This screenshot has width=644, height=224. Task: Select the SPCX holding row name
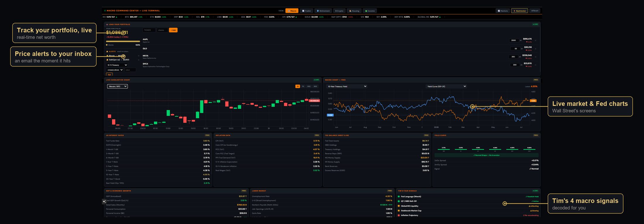(145, 64)
